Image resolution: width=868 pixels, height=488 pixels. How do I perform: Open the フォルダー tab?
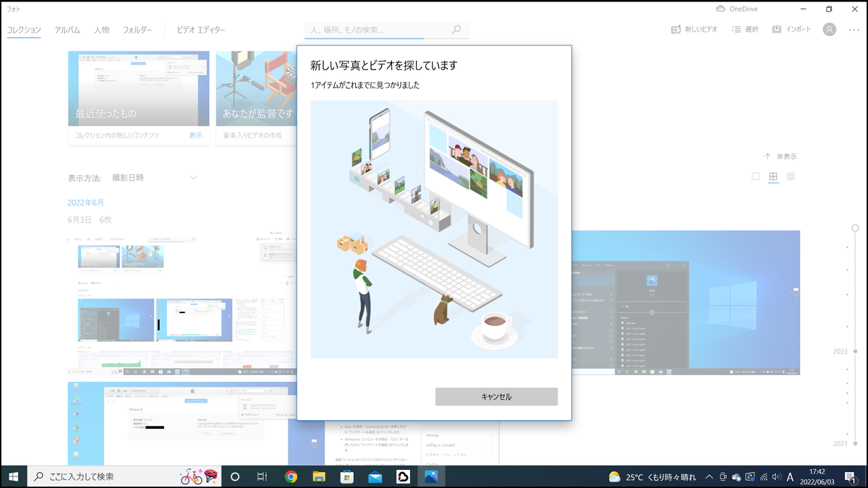tap(137, 30)
